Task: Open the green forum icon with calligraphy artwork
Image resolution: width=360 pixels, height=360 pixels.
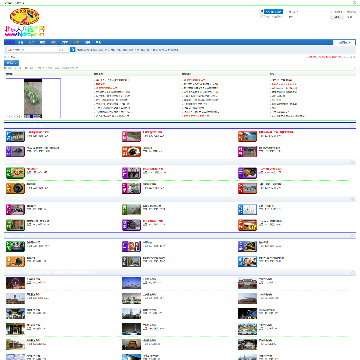Action: point(15,173)
